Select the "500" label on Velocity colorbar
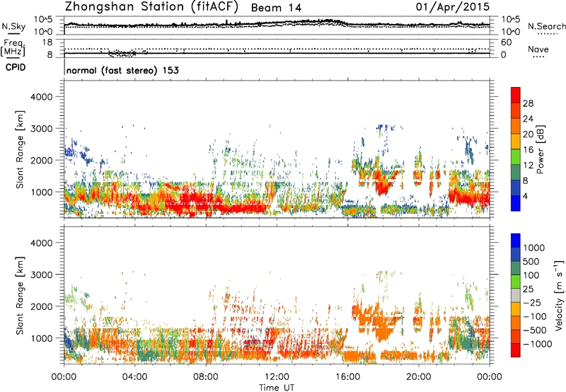Screen dimensions: 566x392 coord(531,262)
